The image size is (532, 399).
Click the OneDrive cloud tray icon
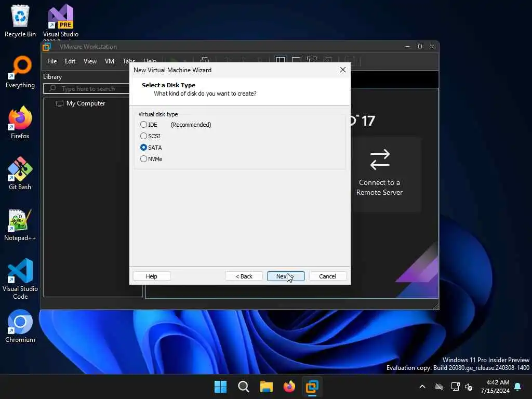point(439,387)
